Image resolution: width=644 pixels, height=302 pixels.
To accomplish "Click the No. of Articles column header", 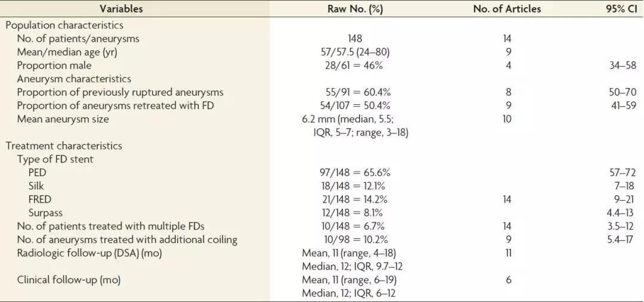I will [x=507, y=9].
